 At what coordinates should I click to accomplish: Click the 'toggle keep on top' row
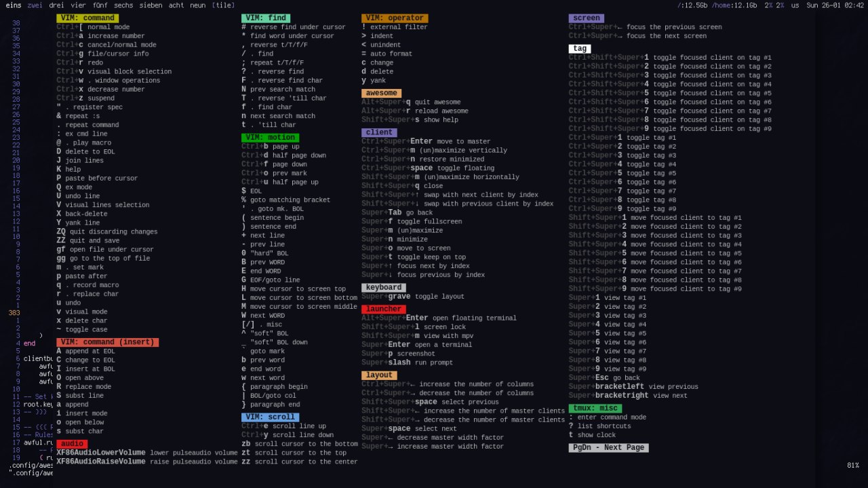(x=414, y=257)
